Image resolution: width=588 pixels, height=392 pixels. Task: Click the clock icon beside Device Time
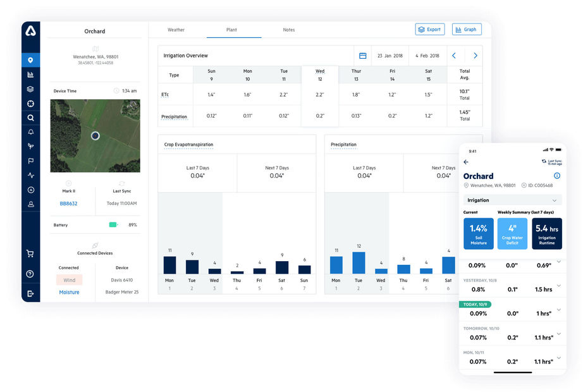(116, 91)
